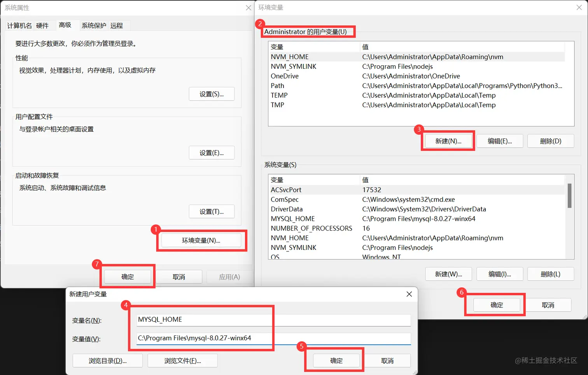
Task: Cancel the 系统属性 dialog
Action: (179, 277)
